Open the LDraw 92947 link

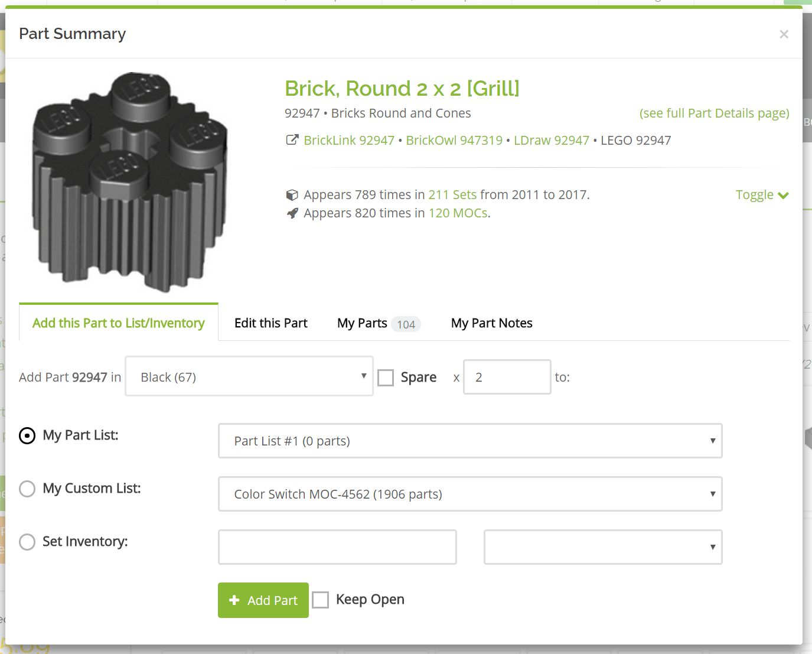click(552, 141)
